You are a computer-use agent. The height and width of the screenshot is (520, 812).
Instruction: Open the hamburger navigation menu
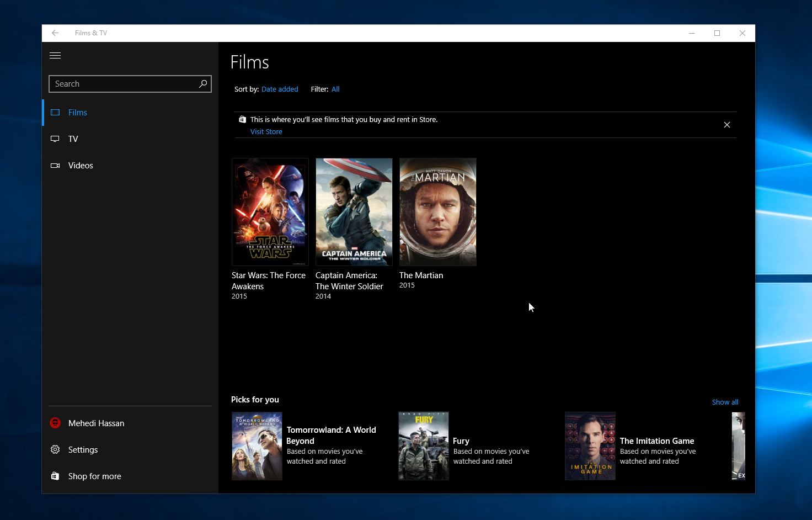pyautogui.click(x=55, y=55)
